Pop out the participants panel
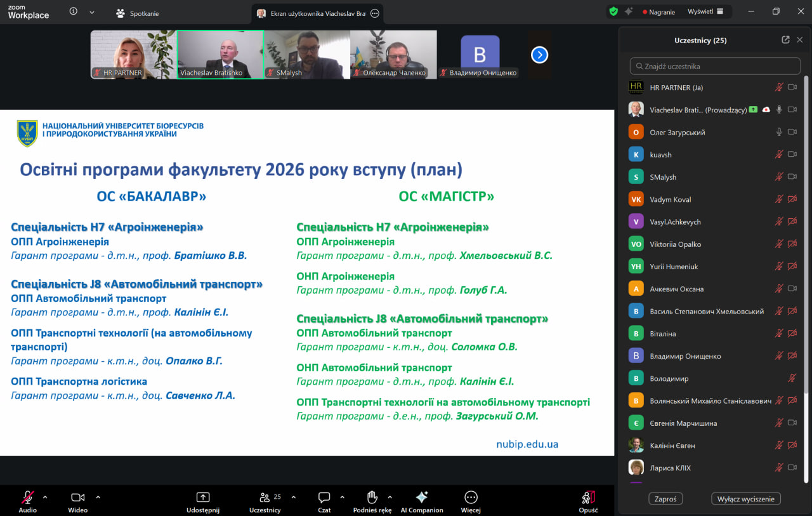 click(x=785, y=40)
